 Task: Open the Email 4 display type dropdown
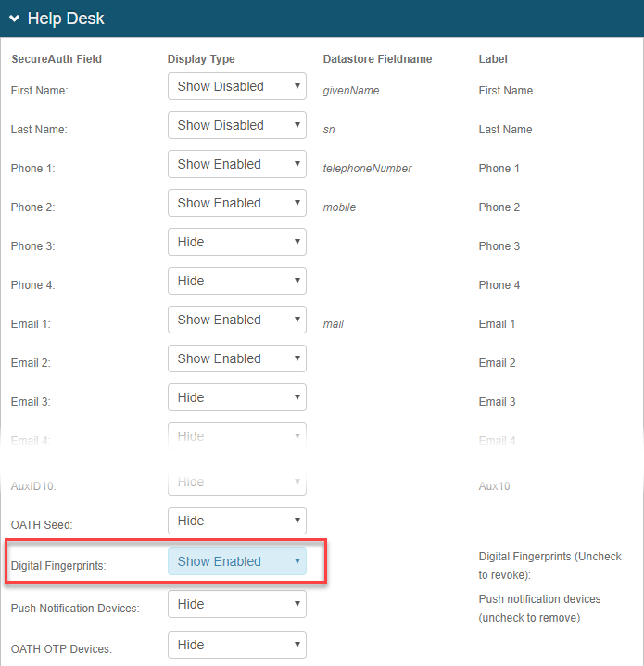[x=236, y=436]
